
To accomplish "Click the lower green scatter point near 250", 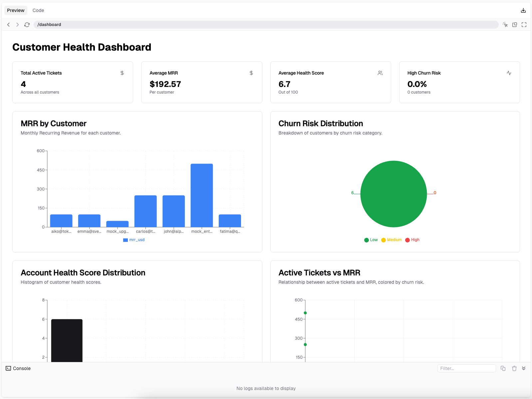I will click(305, 345).
